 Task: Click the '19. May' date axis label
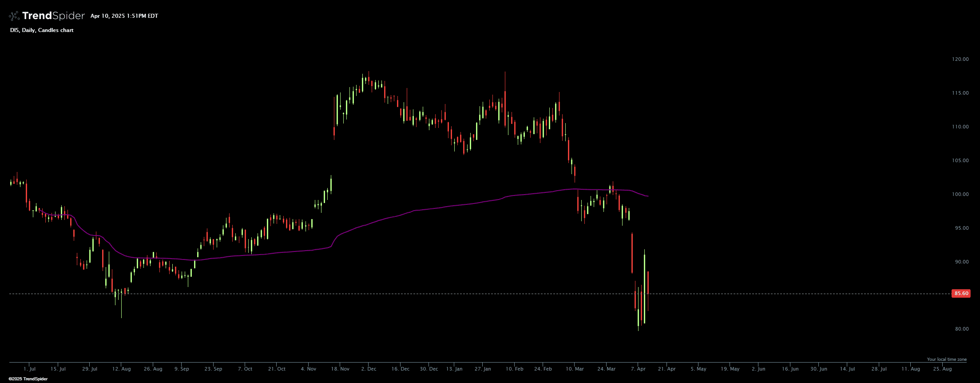click(x=730, y=369)
